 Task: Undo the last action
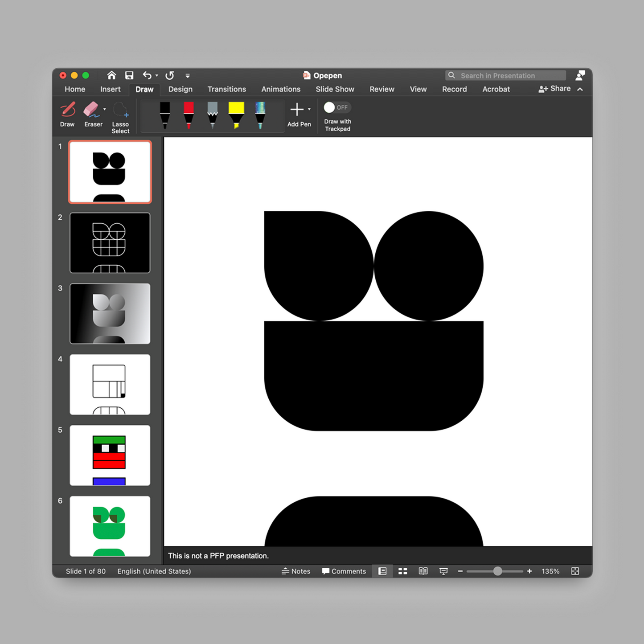[x=147, y=75]
